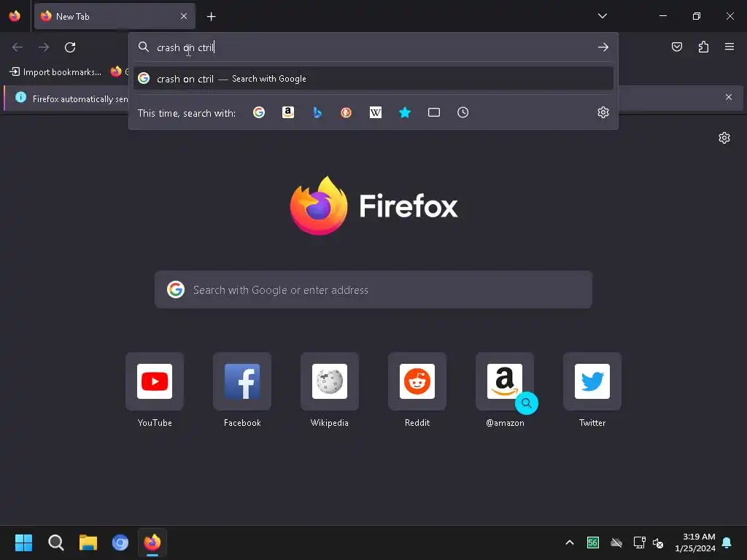The image size is (747, 560).
Task: Close the New Tab tab
Action: 184,16
